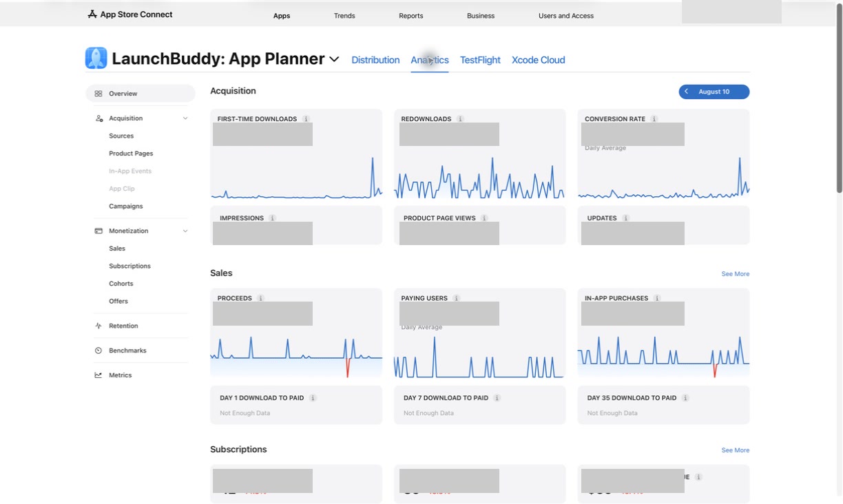
Task: Click the Redownloads chart
Action: [x=480, y=177]
